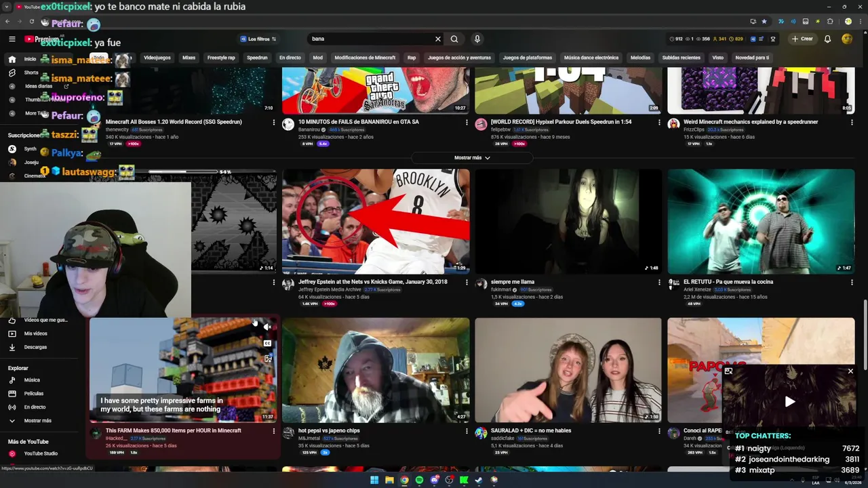868x488 pixels.
Task: Open the options menu for 'siempre me llama'
Action: tap(659, 282)
